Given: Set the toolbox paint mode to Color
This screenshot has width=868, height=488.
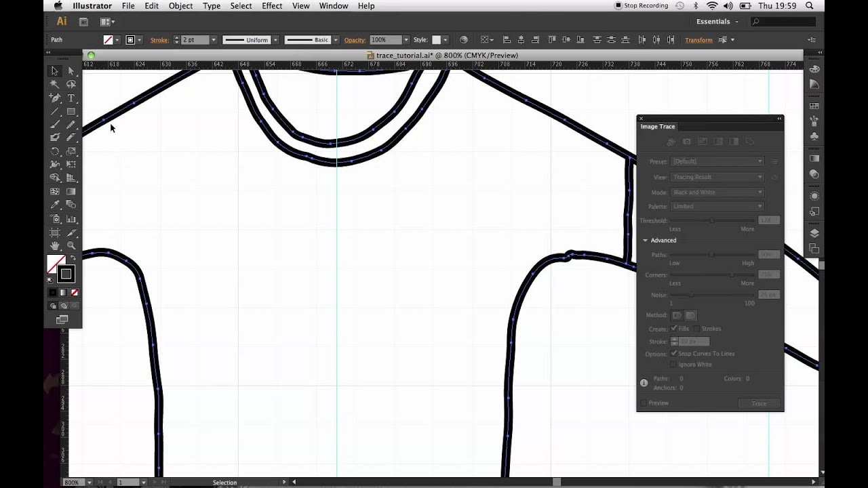Looking at the screenshot, I should (x=52, y=293).
